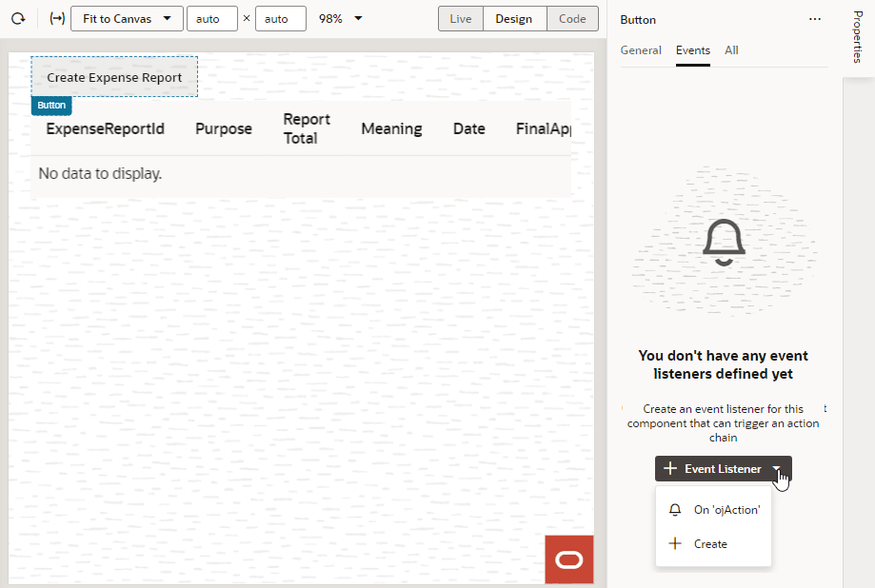Screen dimensions: 875x588
Task: Click the FinalAp column header
Action: 543,128
